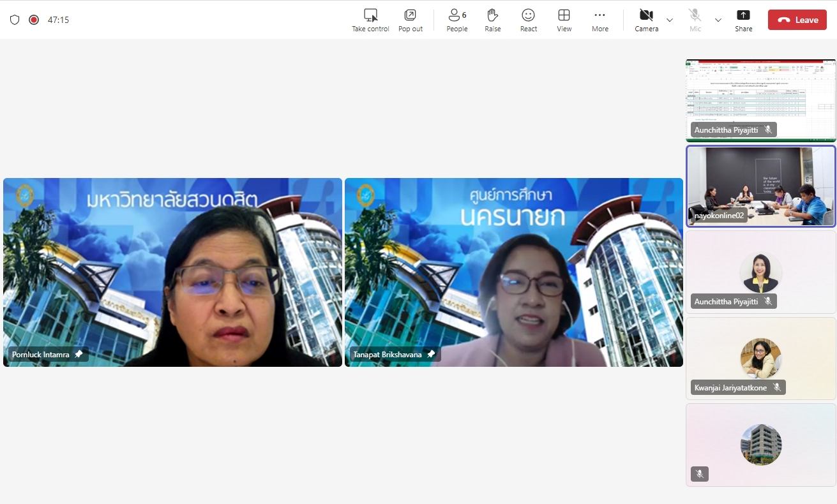The width and height of the screenshot is (837, 504).
Task: Change the meeting View layout
Action: click(x=564, y=20)
